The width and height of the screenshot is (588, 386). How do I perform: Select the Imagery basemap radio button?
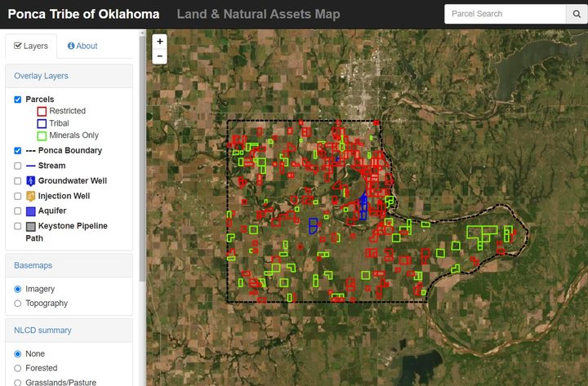click(x=18, y=289)
